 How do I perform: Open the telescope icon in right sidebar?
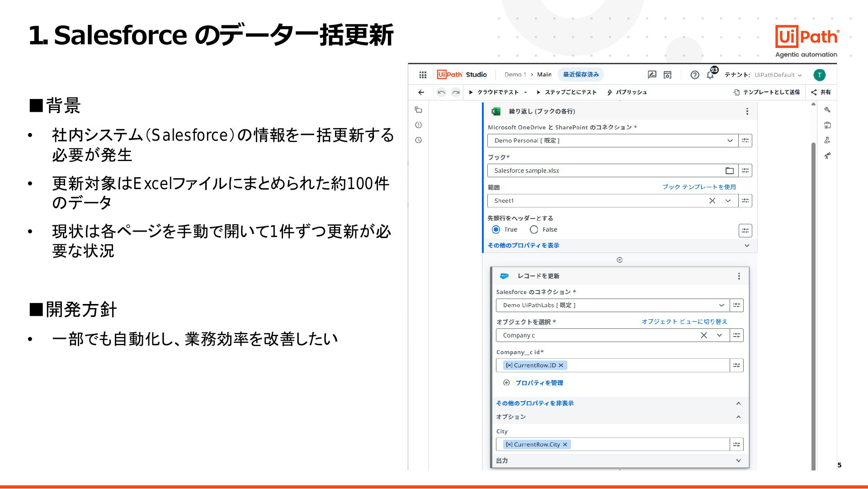827,156
